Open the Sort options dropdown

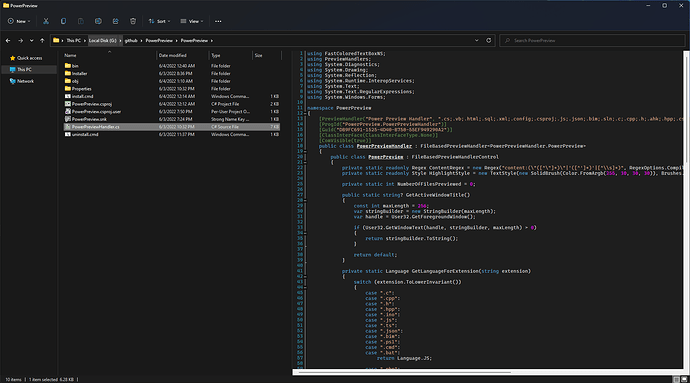tap(159, 21)
